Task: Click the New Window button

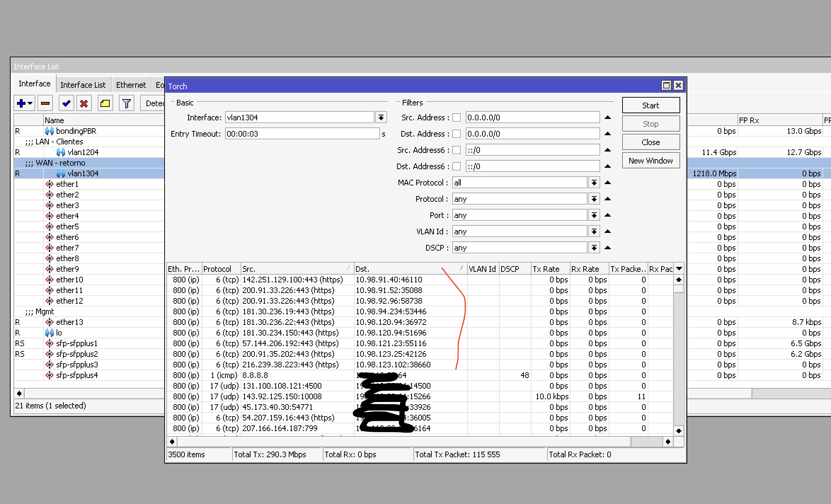Action: 651,161
